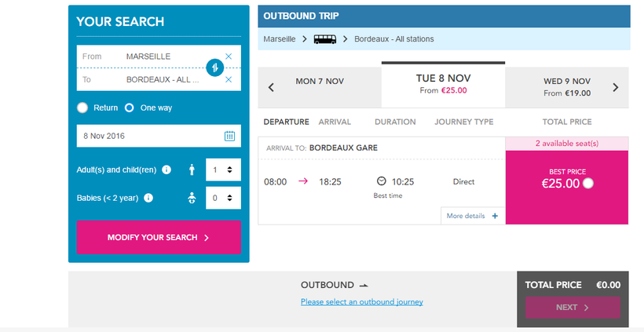The width and height of the screenshot is (644, 332).
Task: Go to previous day arrow
Action: [272, 87]
